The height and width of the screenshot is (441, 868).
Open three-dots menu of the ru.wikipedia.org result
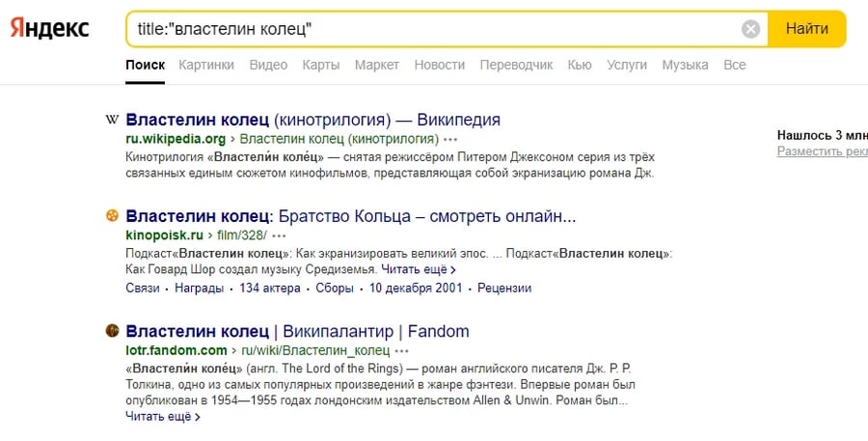tap(450, 139)
